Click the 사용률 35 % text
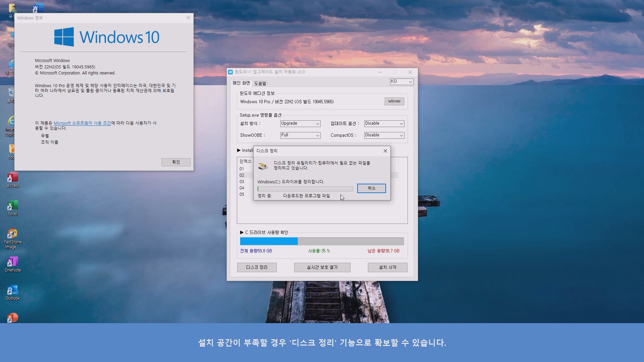Image resolution: width=644 pixels, height=362 pixels. coord(319,251)
